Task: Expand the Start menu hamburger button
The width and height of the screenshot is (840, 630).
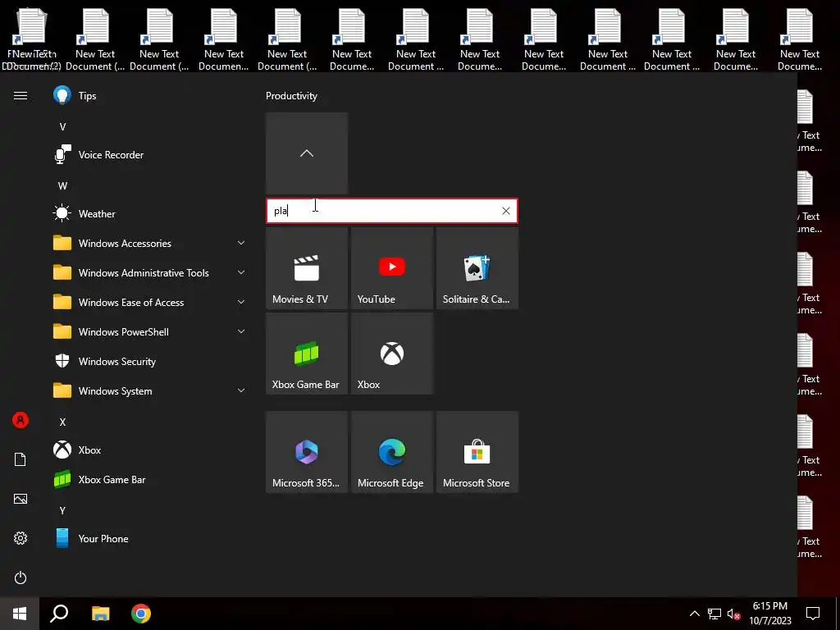Action: coord(21,96)
